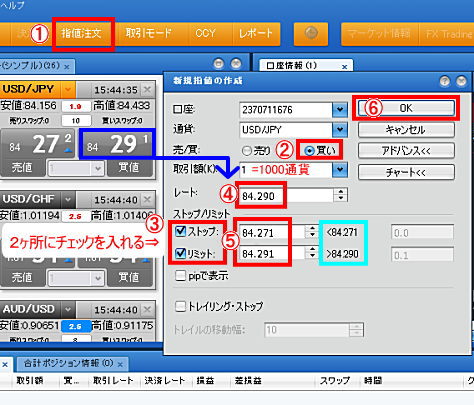Close the USD/CHF rate panel

(147, 199)
